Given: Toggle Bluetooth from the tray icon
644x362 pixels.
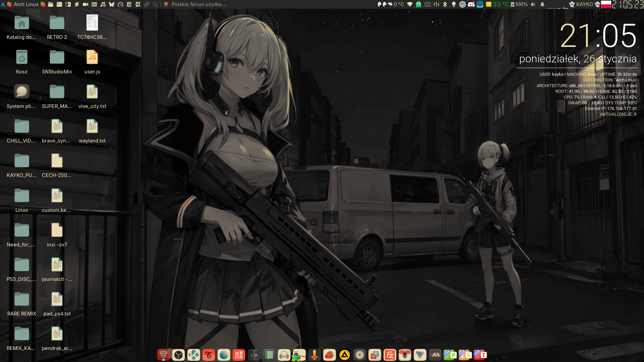Looking at the screenshot, I should click(445, 4).
